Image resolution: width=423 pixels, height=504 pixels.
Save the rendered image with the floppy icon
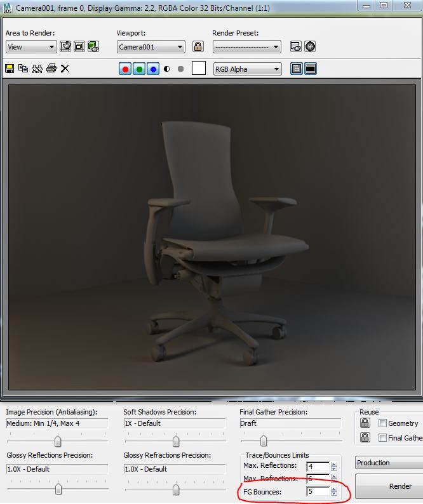tap(10, 69)
